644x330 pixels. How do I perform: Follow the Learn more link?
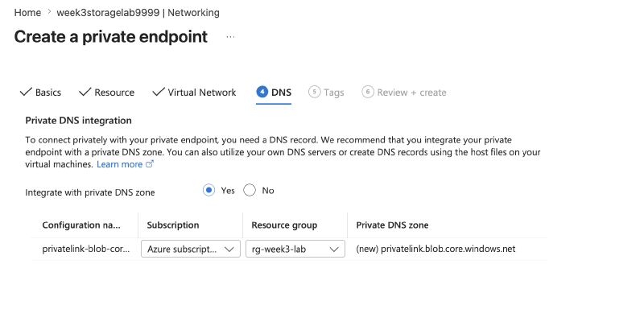[x=119, y=164]
